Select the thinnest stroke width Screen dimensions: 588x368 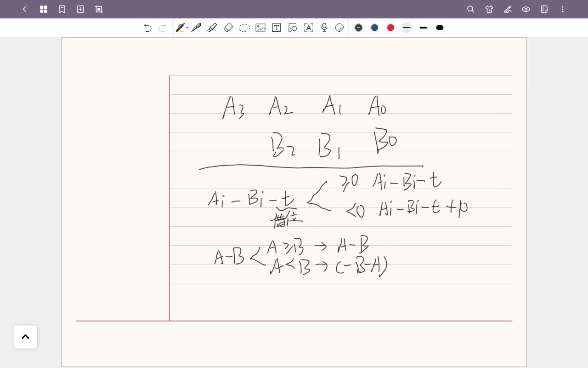(x=407, y=28)
